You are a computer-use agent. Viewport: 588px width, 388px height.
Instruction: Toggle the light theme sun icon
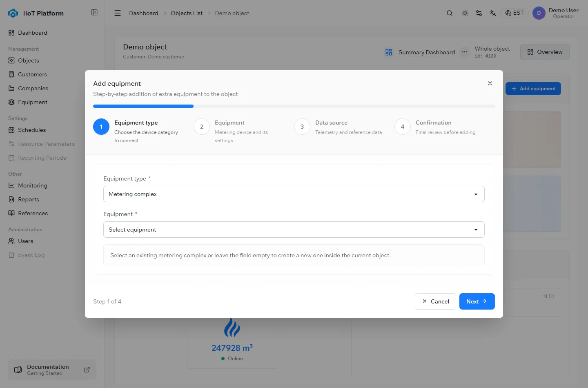click(465, 13)
